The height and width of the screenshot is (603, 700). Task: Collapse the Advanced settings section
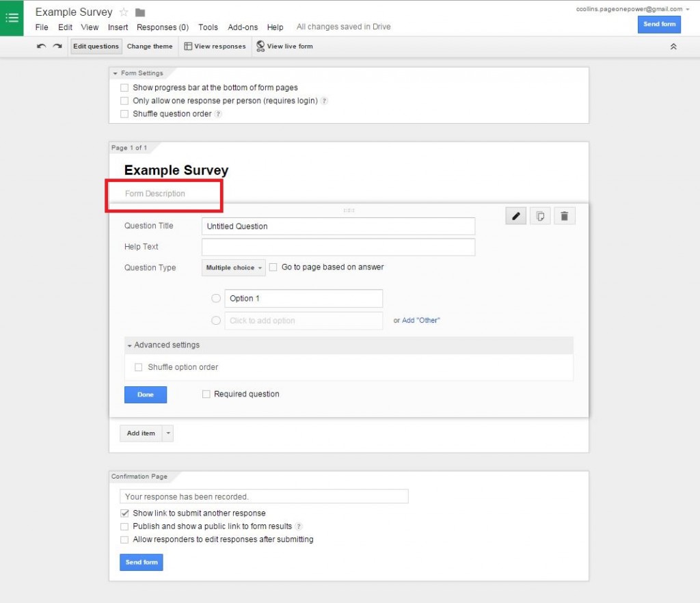129,345
